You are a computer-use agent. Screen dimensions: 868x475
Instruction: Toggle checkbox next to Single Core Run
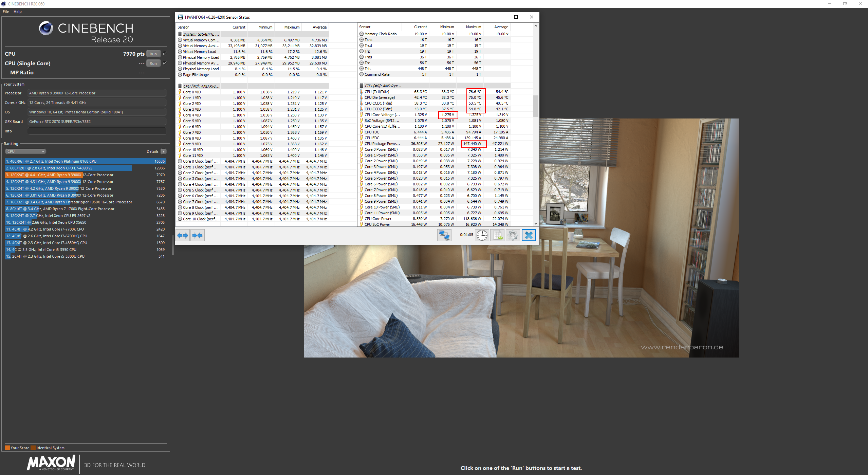(165, 63)
